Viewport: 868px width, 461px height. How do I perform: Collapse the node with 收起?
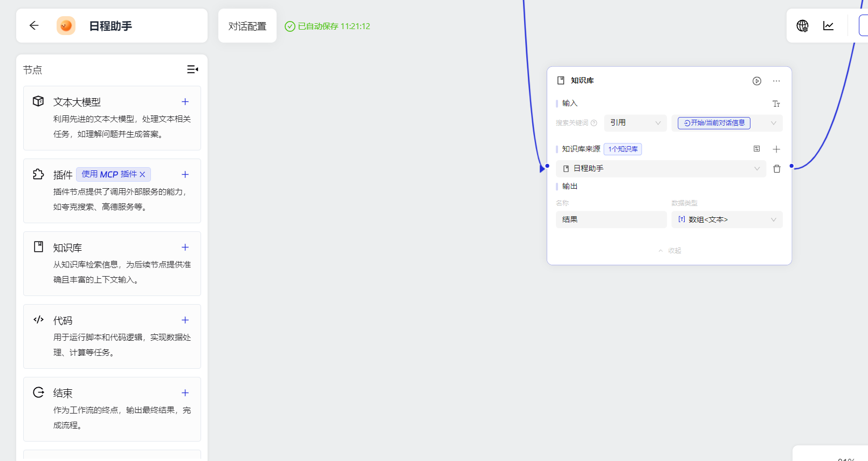coord(670,251)
